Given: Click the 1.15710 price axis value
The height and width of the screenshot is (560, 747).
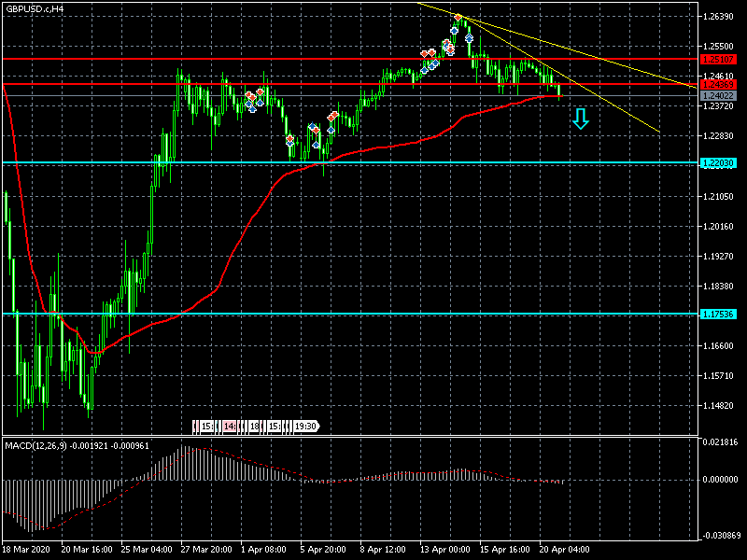Looking at the screenshot, I should click(x=718, y=376).
